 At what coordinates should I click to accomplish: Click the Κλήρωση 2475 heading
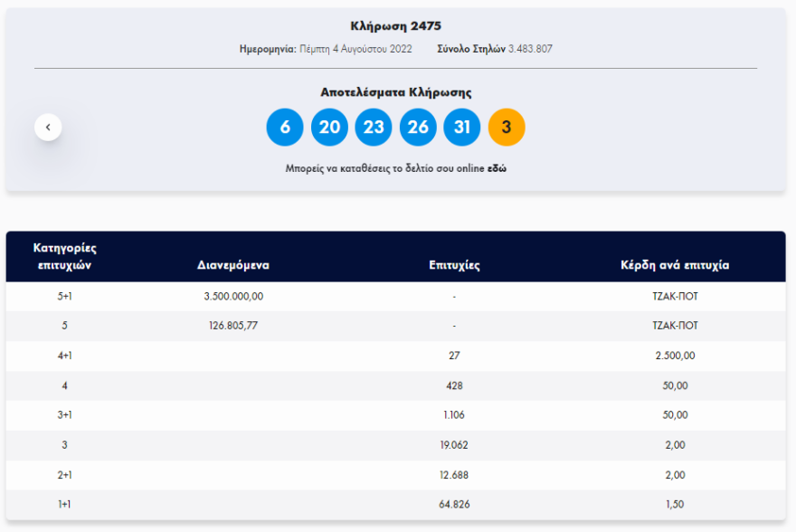pos(397,26)
